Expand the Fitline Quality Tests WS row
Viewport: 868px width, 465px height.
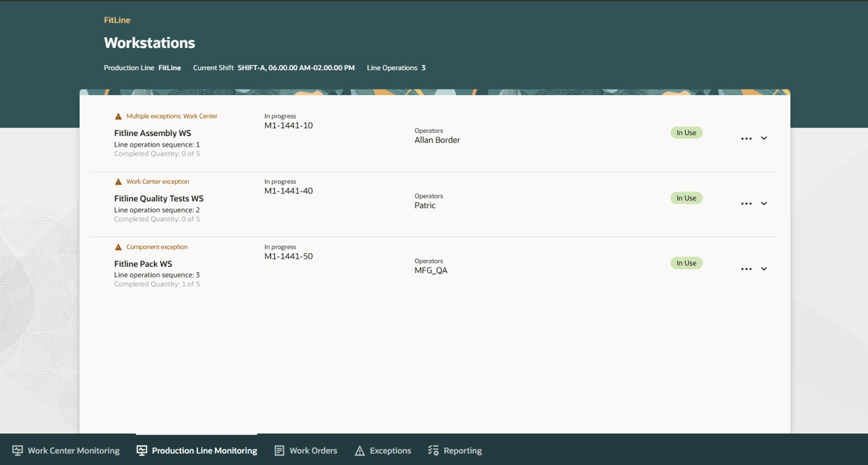[764, 203]
